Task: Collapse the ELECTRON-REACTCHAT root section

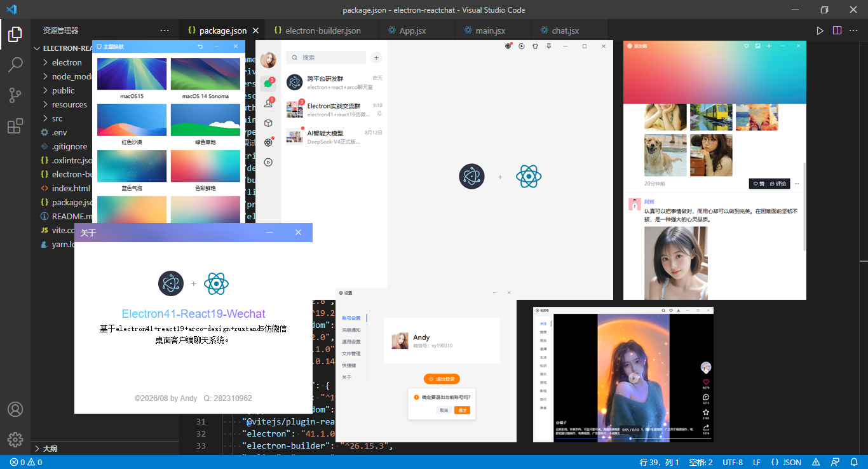Action: [x=64, y=48]
